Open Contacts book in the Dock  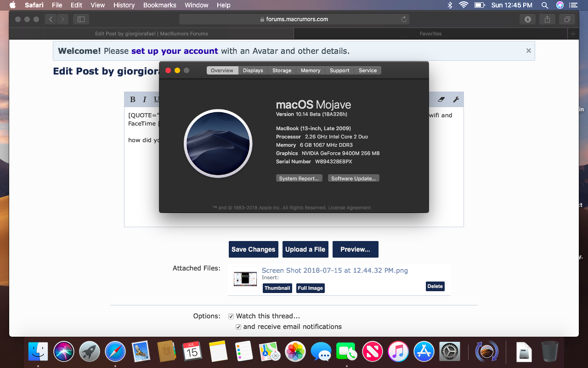tap(167, 352)
